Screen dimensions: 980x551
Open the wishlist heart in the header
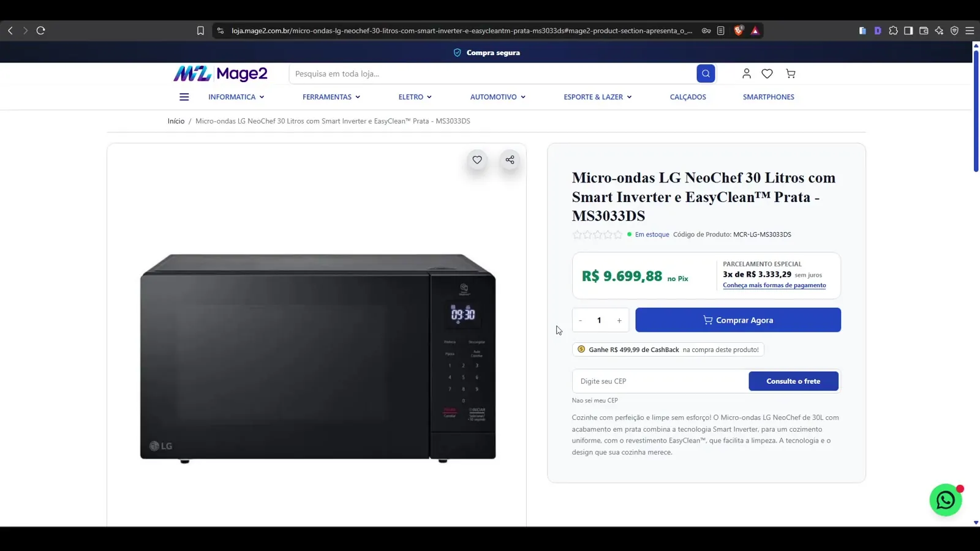click(767, 73)
